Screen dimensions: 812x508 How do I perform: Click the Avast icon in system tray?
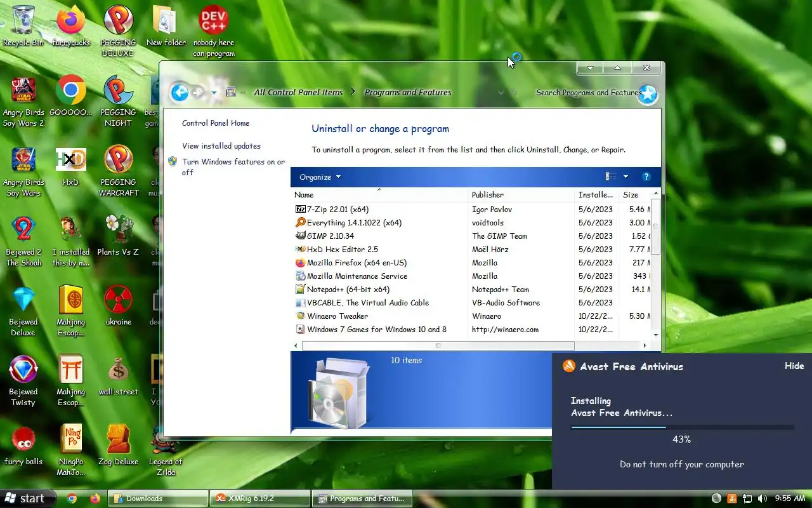click(732, 498)
